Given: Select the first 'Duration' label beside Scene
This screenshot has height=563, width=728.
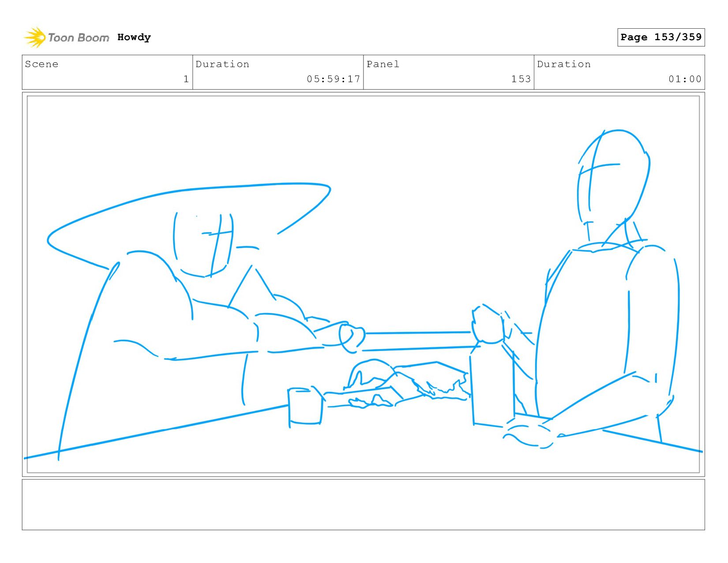Looking at the screenshot, I should (222, 64).
